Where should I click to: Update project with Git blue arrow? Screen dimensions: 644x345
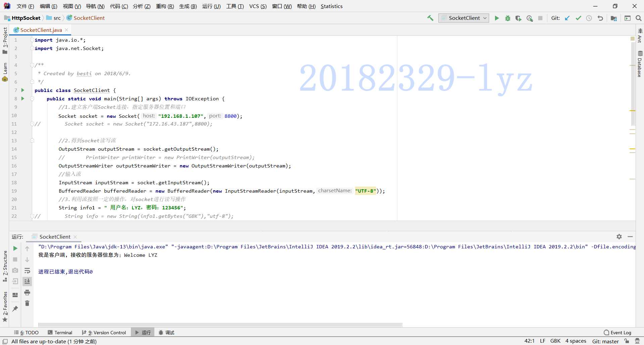pos(567,18)
